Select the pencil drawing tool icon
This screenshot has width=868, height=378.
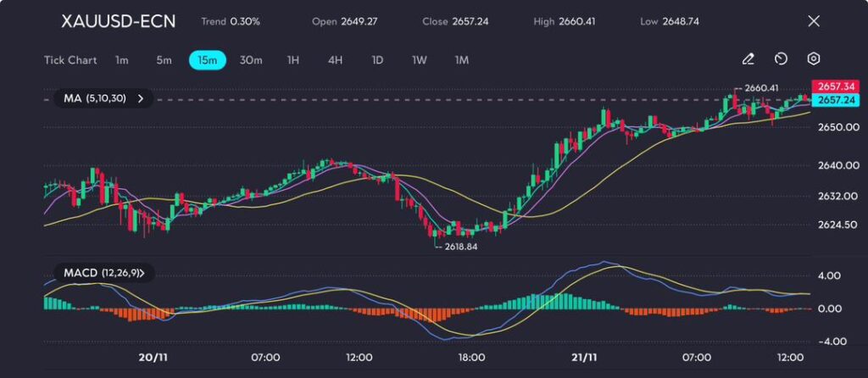(x=748, y=59)
